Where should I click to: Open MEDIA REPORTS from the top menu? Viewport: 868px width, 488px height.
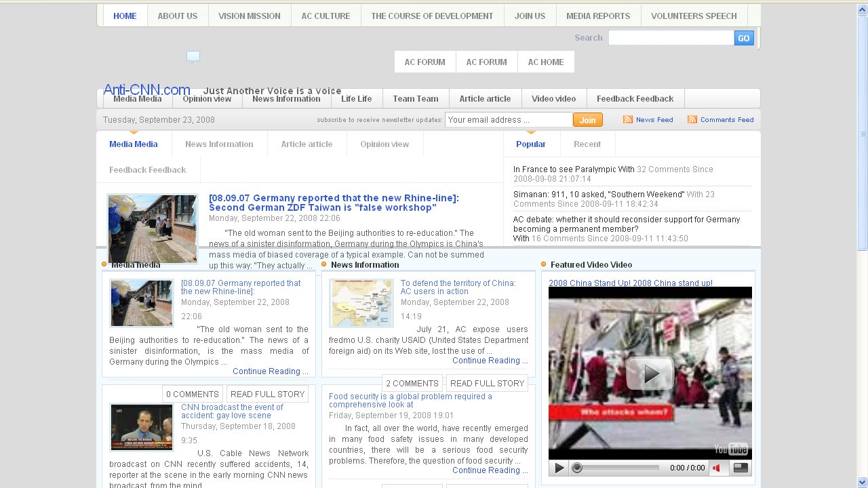point(598,16)
